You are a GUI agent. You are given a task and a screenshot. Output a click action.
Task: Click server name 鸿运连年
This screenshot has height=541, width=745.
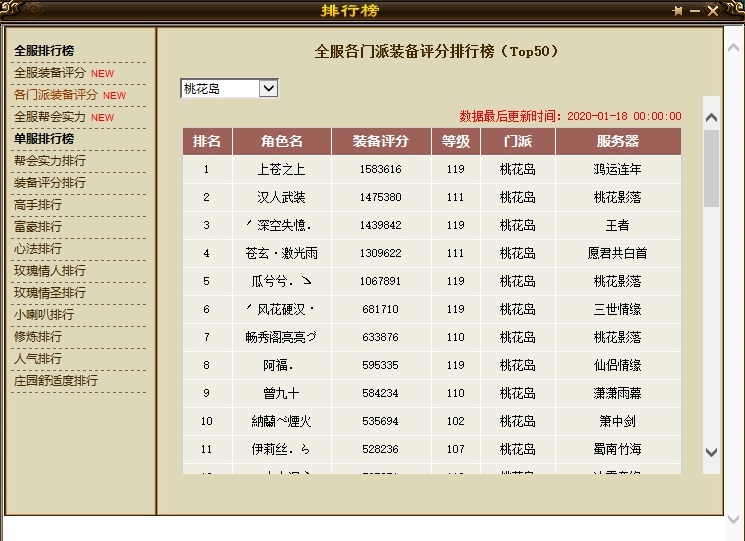pyautogui.click(x=618, y=169)
